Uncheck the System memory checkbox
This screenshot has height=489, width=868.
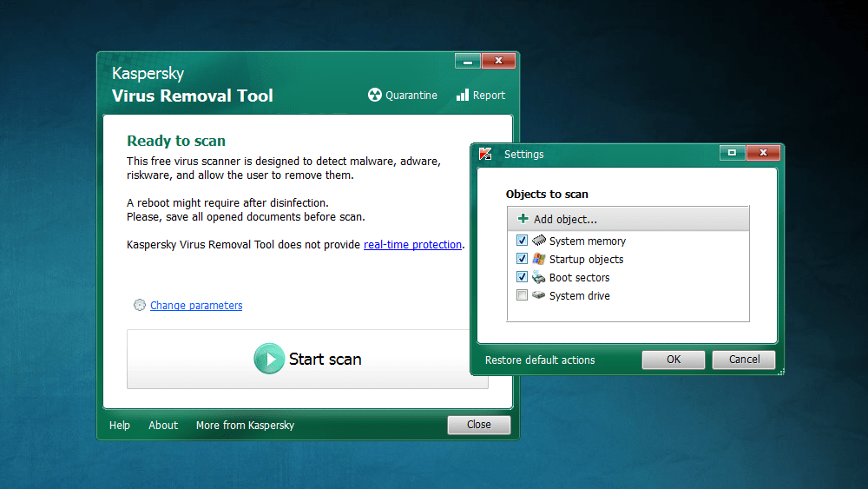522,241
